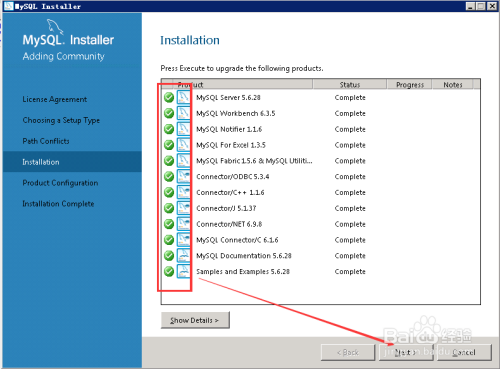Select 'MySQL Notifier 1.1.6' row text
The image size is (500, 369).
pos(229,129)
